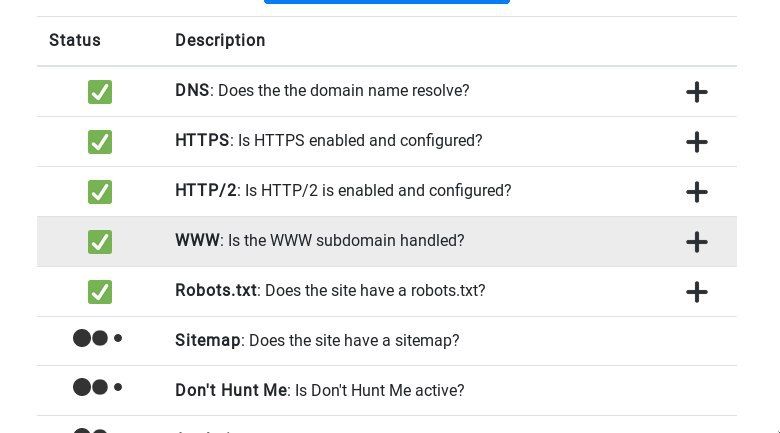Click the green checkmark beside DNS
The image size is (780, 433).
click(x=99, y=92)
